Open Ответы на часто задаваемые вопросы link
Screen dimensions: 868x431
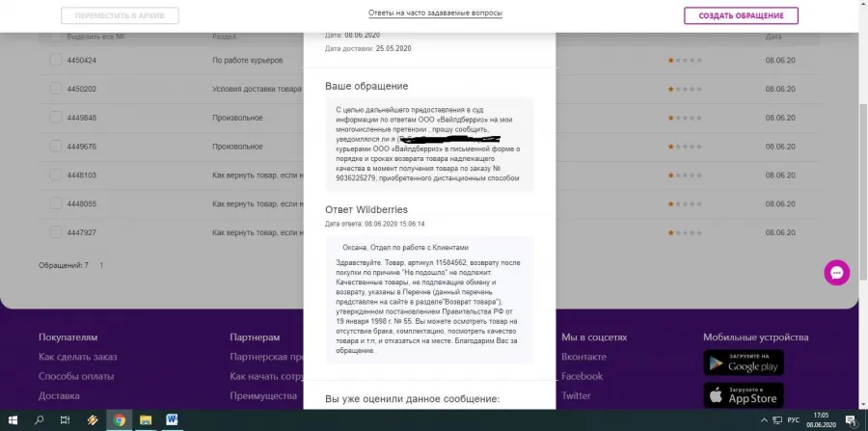(x=435, y=13)
